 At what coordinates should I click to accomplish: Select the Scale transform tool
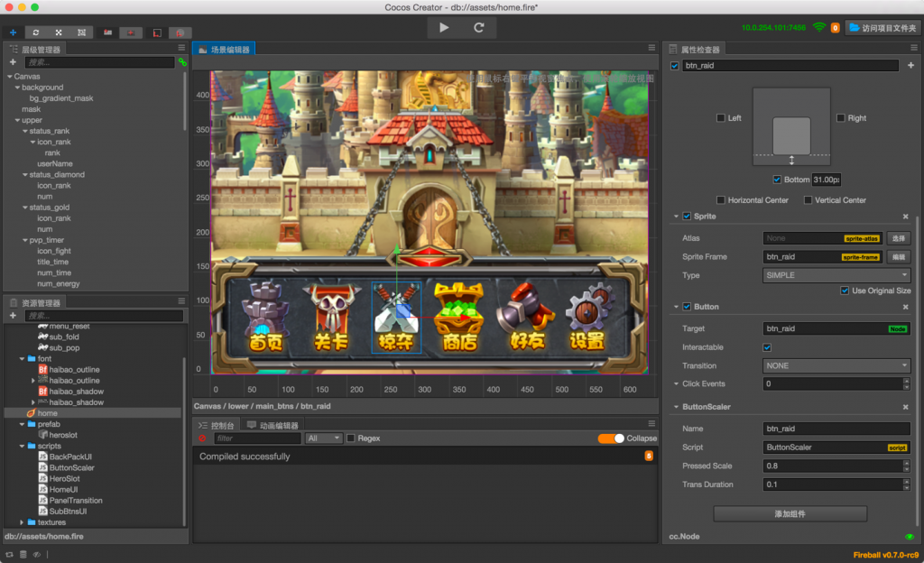[x=59, y=32]
